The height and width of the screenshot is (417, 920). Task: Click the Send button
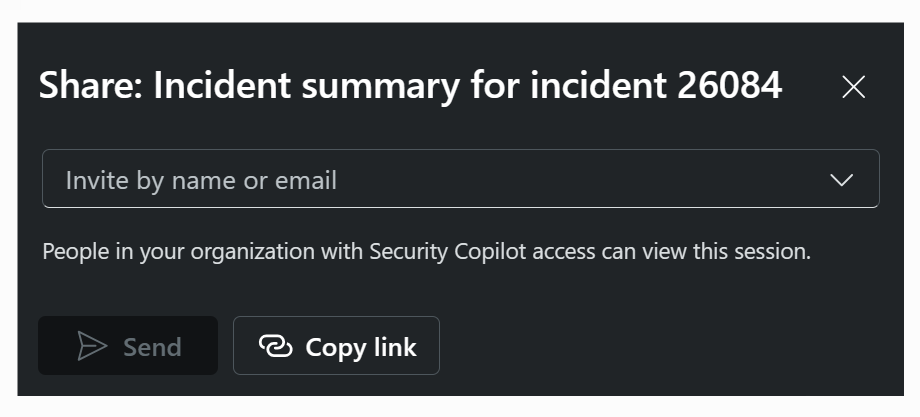[128, 345]
